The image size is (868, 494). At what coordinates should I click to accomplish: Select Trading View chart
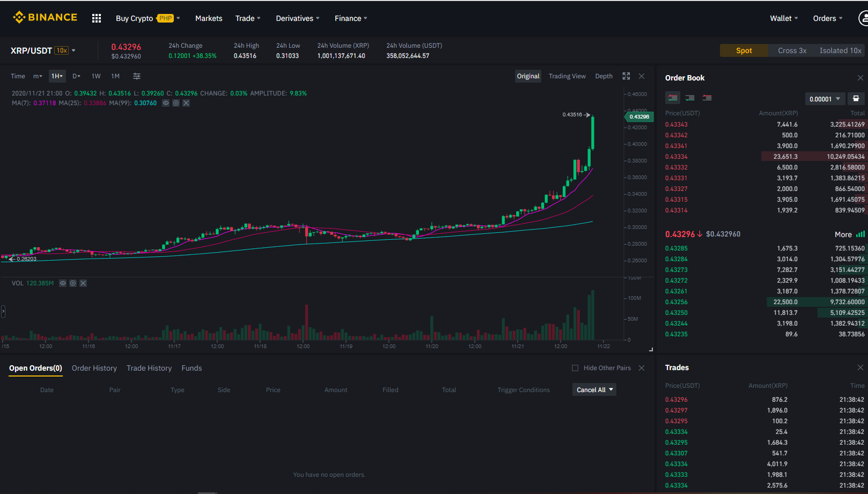567,76
